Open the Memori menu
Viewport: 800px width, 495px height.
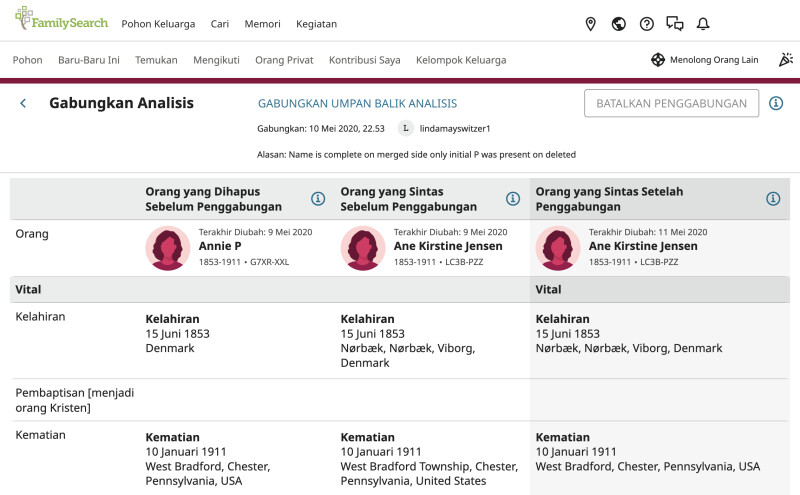click(262, 24)
